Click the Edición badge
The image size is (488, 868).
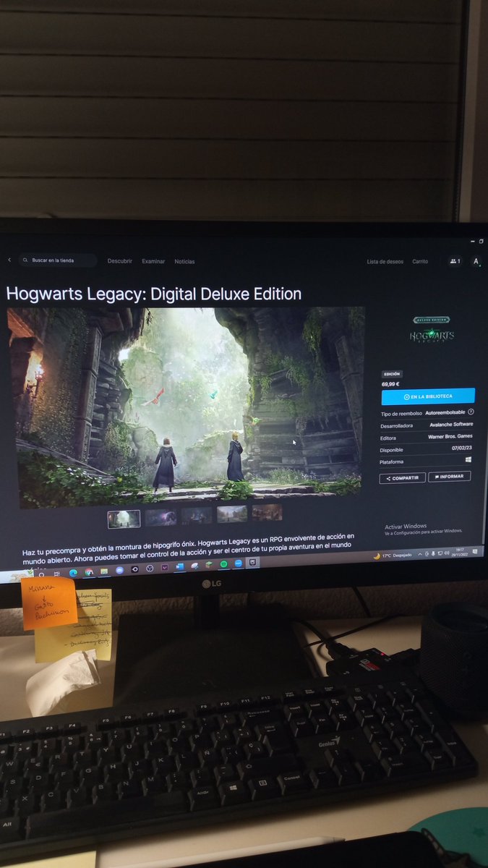[391, 374]
